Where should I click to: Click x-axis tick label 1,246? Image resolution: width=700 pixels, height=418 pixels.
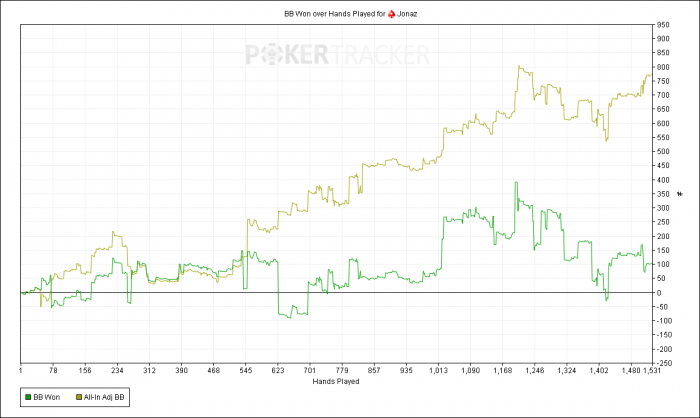click(534, 370)
